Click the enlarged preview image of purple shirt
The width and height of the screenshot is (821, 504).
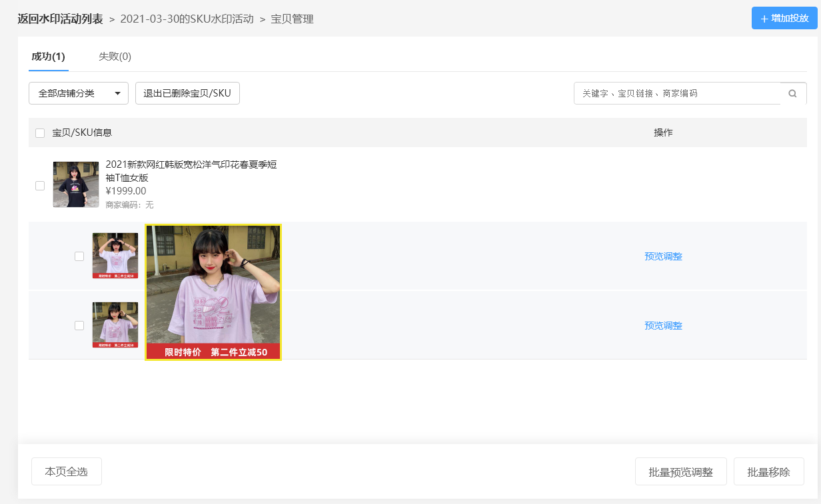pos(213,292)
